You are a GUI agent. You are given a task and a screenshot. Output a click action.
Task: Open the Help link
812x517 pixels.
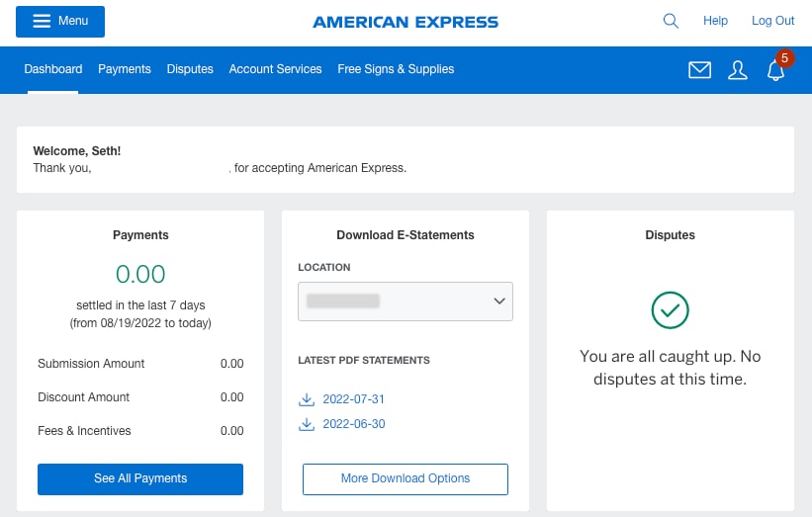(715, 21)
